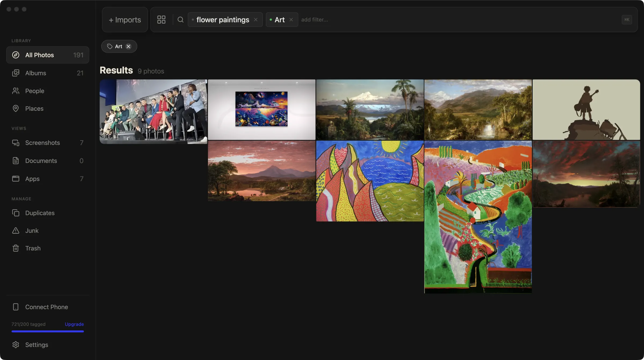Select All Photos compass icon
Screen dimensions: 644x360
[x=16, y=55]
